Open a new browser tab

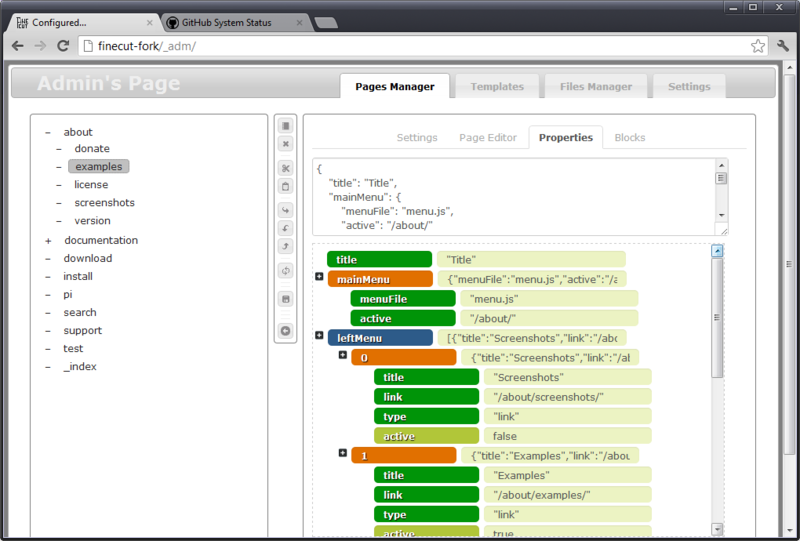pos(326,23)
